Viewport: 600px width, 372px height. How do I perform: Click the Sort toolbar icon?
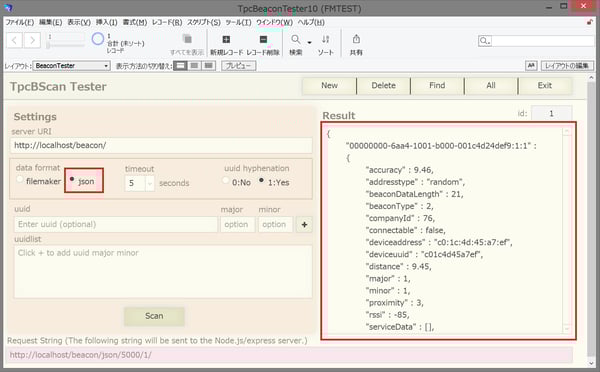[325, 39]
